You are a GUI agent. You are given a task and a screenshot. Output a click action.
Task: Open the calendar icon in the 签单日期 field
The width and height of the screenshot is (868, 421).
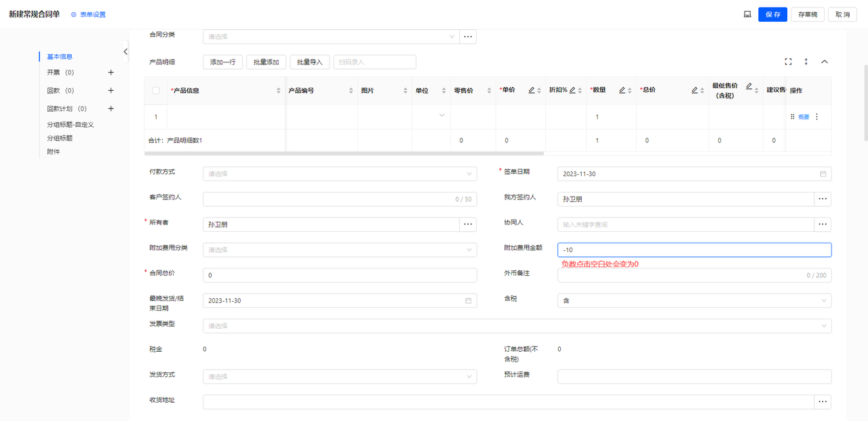823,174
